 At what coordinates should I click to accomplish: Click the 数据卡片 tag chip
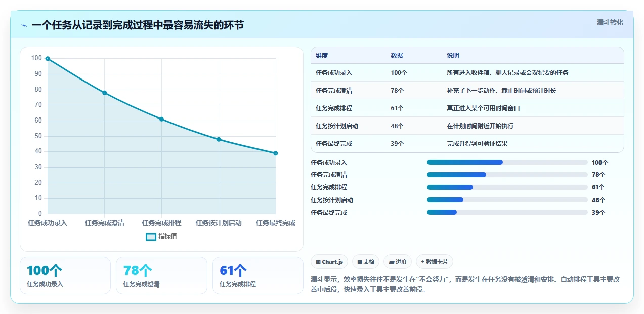435,262
